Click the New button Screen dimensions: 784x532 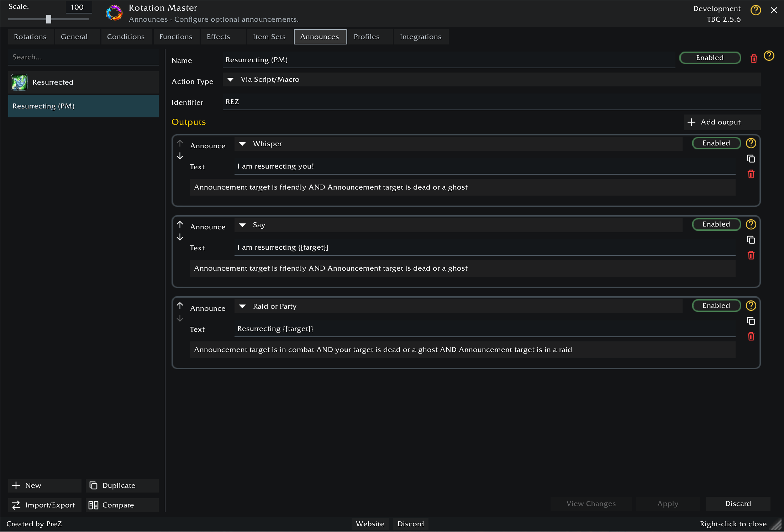point(44,486)
